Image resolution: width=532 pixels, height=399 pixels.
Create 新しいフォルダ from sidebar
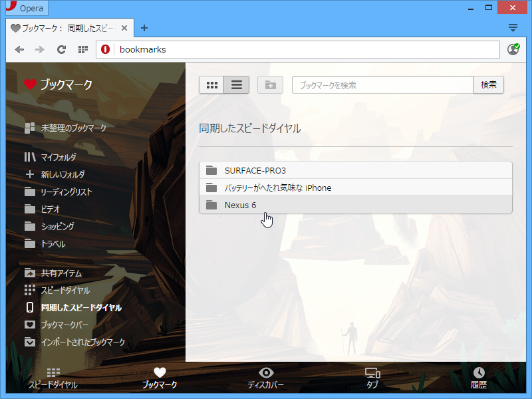[55, 174]
